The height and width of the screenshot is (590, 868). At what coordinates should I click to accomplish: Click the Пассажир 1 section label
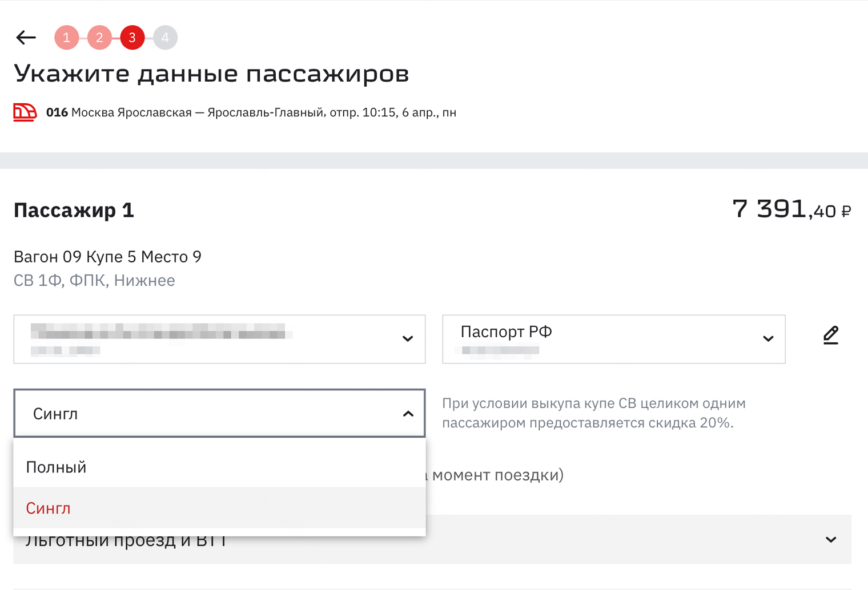coord(73,210)
